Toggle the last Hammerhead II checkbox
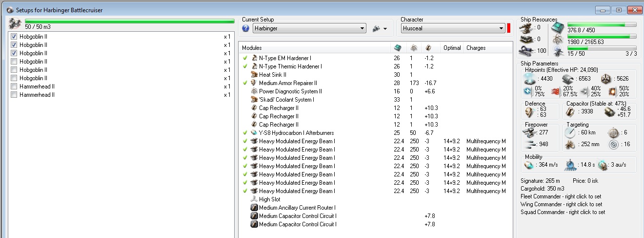The image size is (644, 238). coord(14,95)
